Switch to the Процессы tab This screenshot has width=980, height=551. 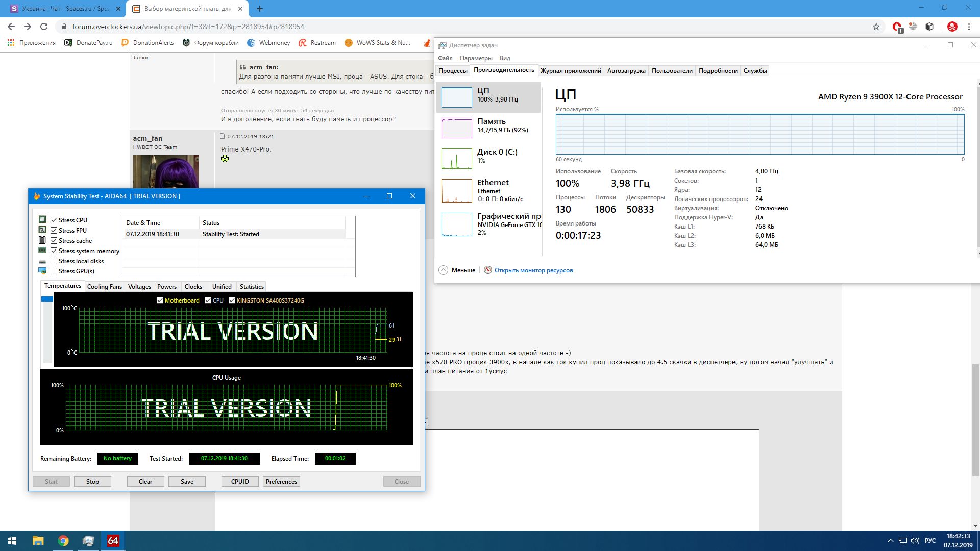click(x=453, y=71)
